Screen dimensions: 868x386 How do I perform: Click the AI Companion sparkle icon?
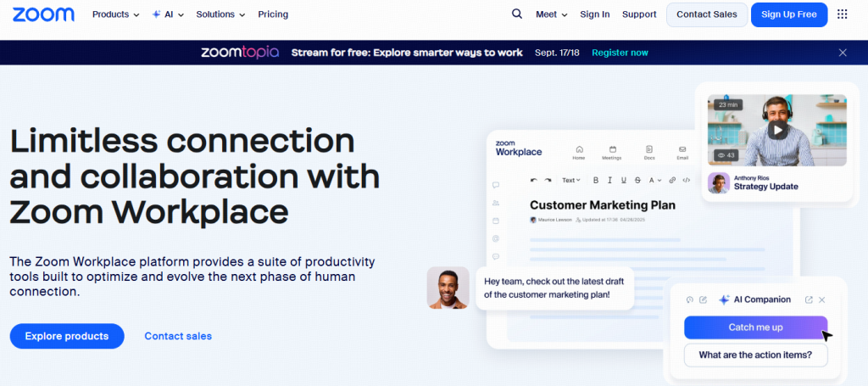pos(724,299)
